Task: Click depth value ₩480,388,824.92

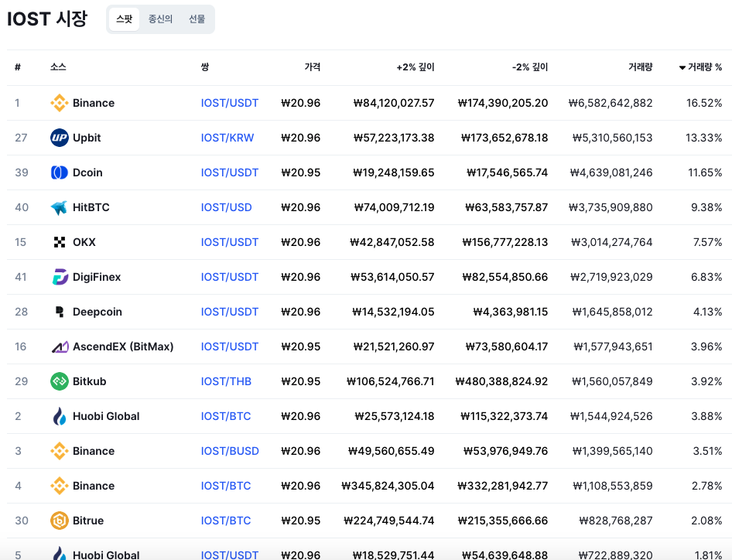Action: click(x=501, y=381)
